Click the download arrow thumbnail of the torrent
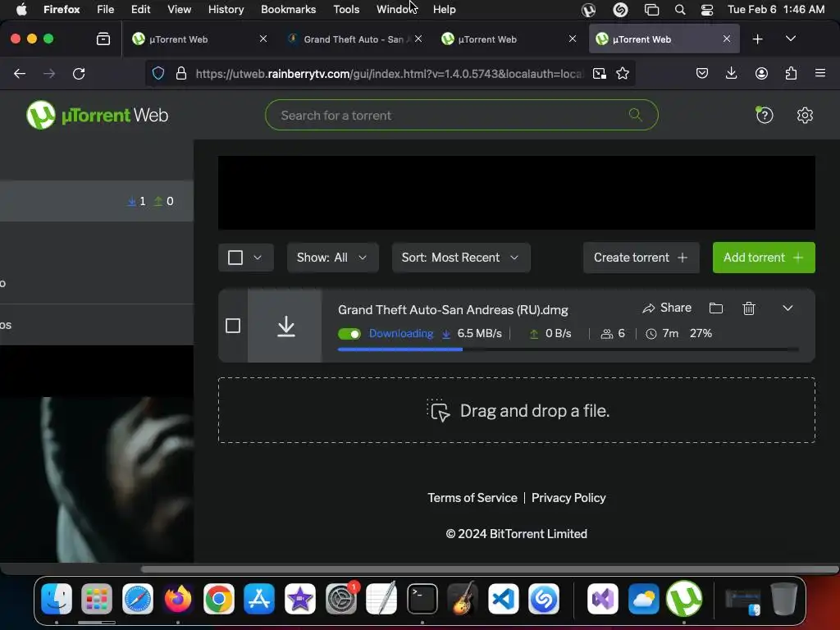This screenshot has height=630, width=840. tap(285, 326)
